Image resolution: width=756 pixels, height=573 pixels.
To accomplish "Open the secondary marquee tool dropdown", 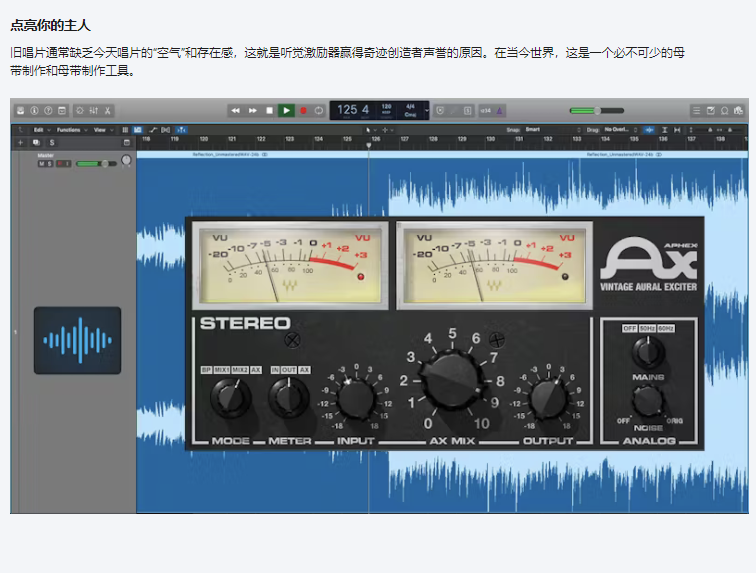I will point(388,130).
